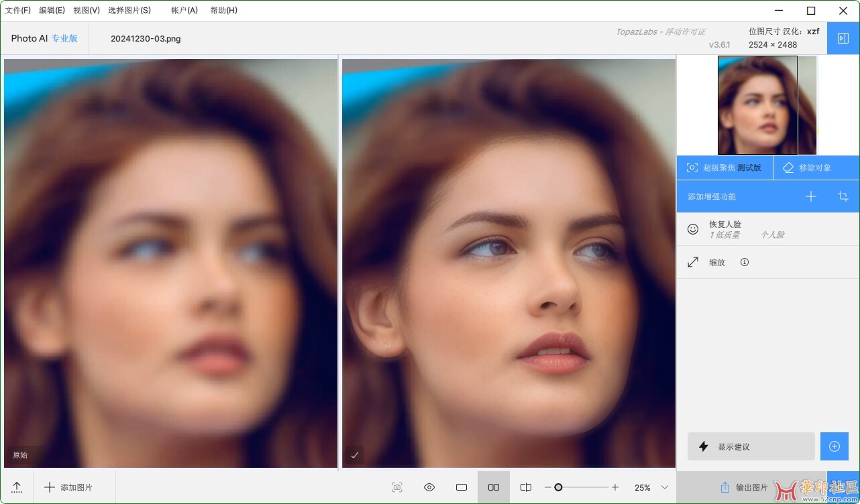Toggle the eye preview icon
This screenshot has height=504, width=860.
pyautogui.click(x=429, y=487)
